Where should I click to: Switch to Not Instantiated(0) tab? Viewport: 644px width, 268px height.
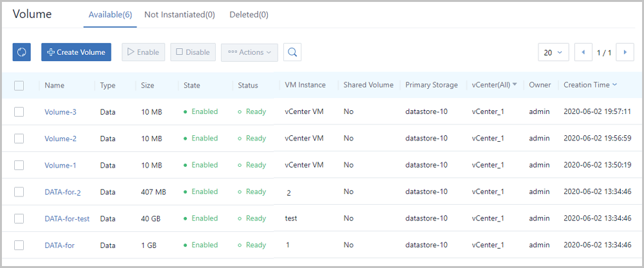180,15
